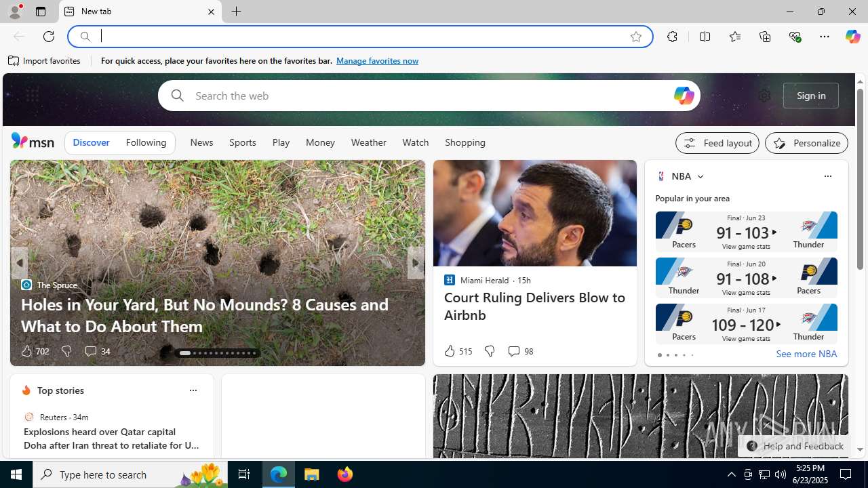This screenshot has height=488, width=868.
Task: Open the browser profile icon
Action: [14, 12]
